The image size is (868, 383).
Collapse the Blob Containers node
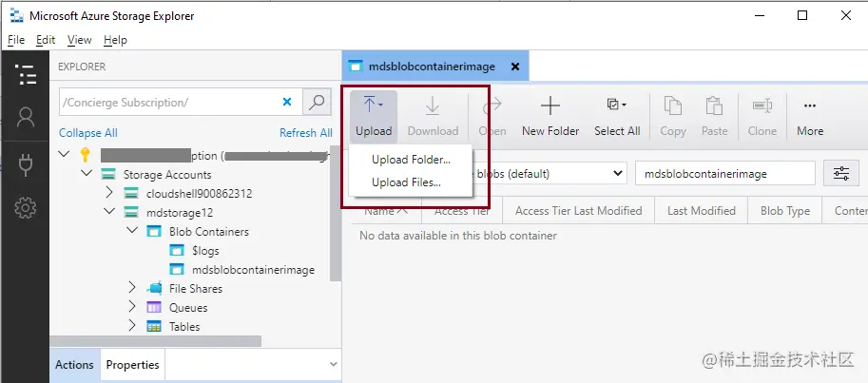click(132, 230)
